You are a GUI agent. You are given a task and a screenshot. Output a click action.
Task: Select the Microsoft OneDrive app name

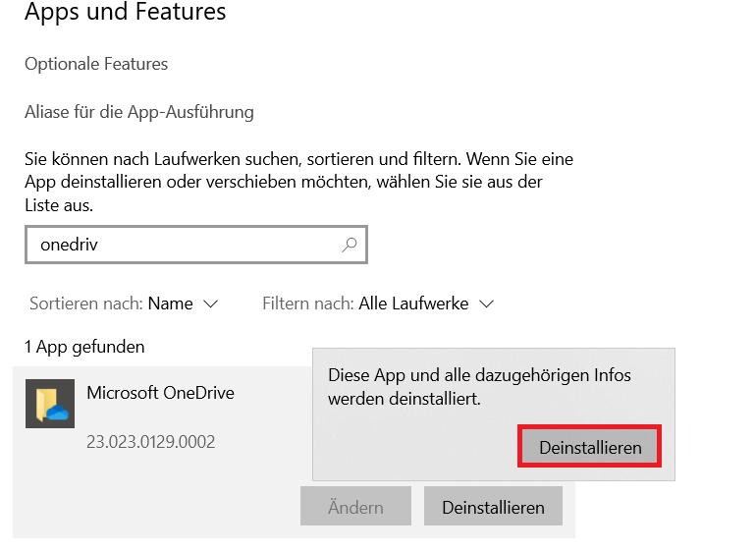click(x=161, y=393)
